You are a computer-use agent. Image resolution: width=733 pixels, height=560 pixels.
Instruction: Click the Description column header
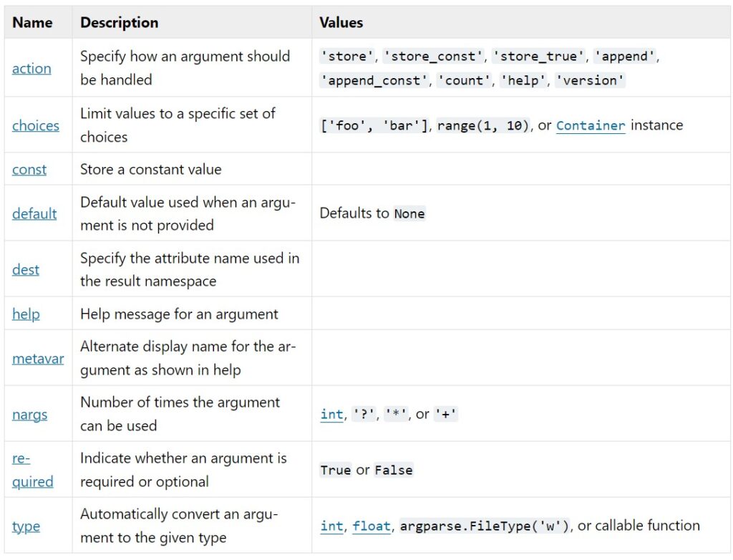119,22
